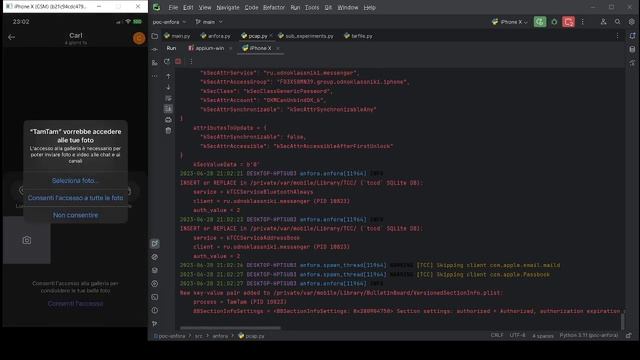Open the View menu
The image size is (640, 360).
click(x=205, y=7)
